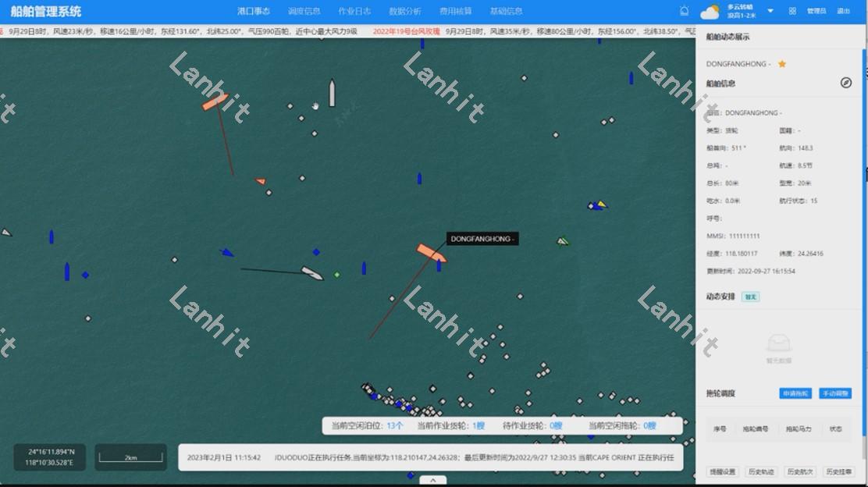The width and height of the screenshot is (868, 487).
Task: Click the cloudy weather icon
Action: click(710, 12)
